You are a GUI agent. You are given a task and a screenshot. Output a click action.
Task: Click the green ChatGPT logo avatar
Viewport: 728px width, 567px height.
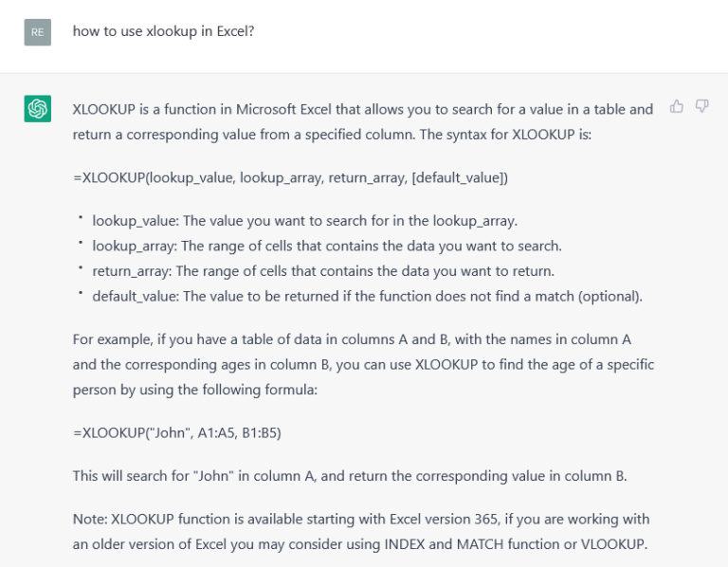click(x=38, y=109)
